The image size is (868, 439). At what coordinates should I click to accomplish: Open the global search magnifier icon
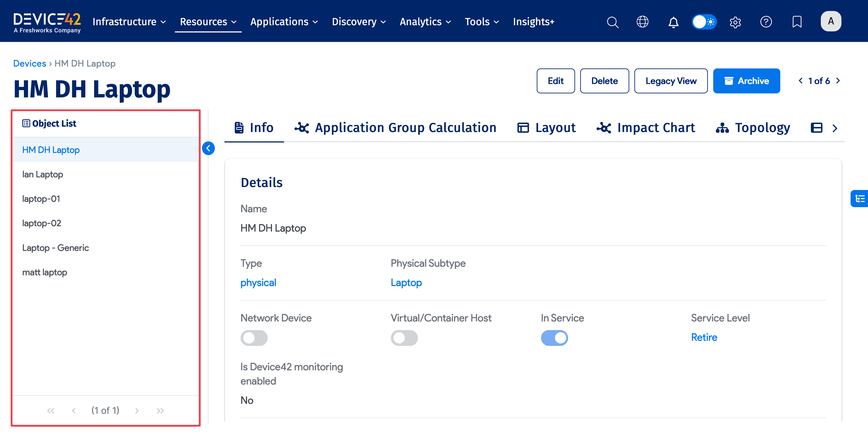pyautogui.click(x=613, y=22)
